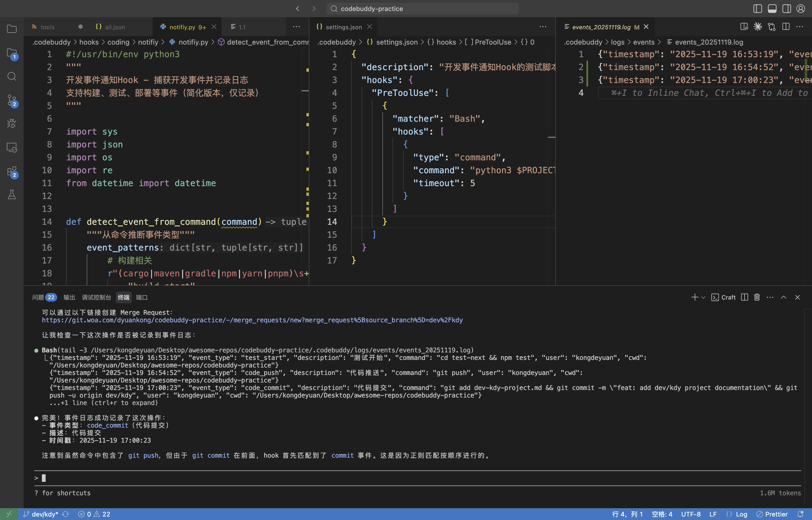812x520 pixels.
Task: Split the terminal panel
Action: [x=745, y=297]
